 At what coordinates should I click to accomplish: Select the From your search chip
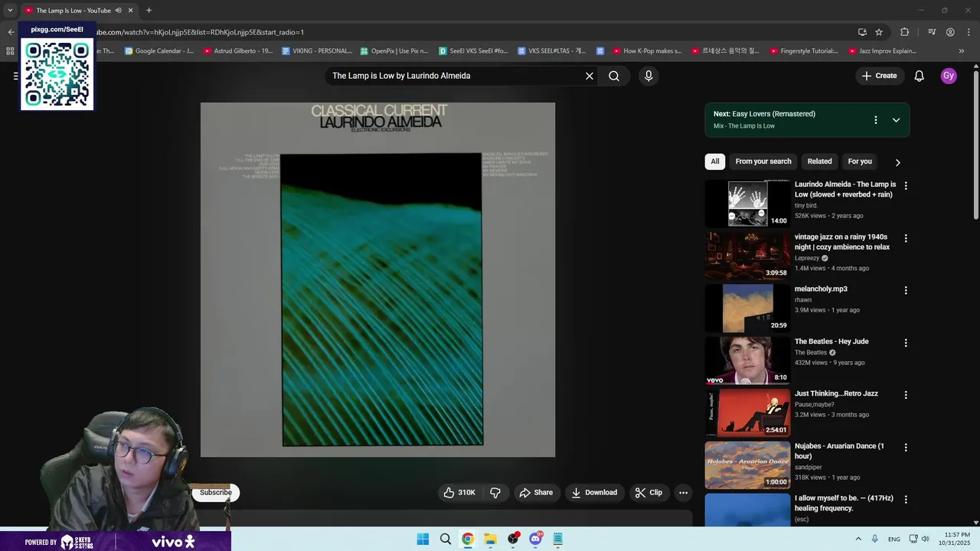pos(763,161)
